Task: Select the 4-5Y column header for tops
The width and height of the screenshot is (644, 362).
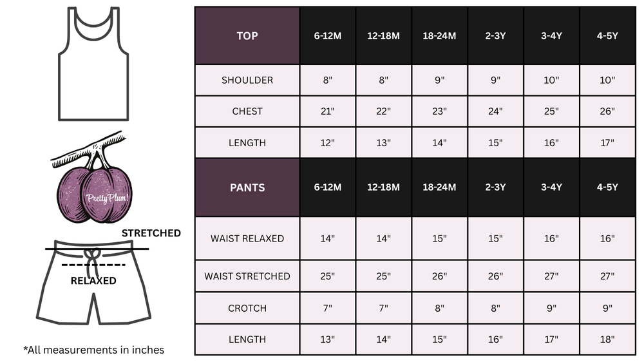Action: 607,36
